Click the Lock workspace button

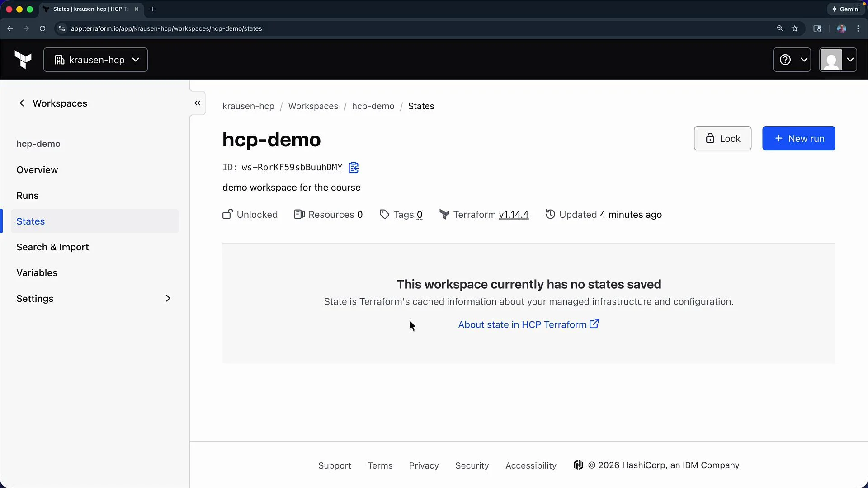point(722,138)
